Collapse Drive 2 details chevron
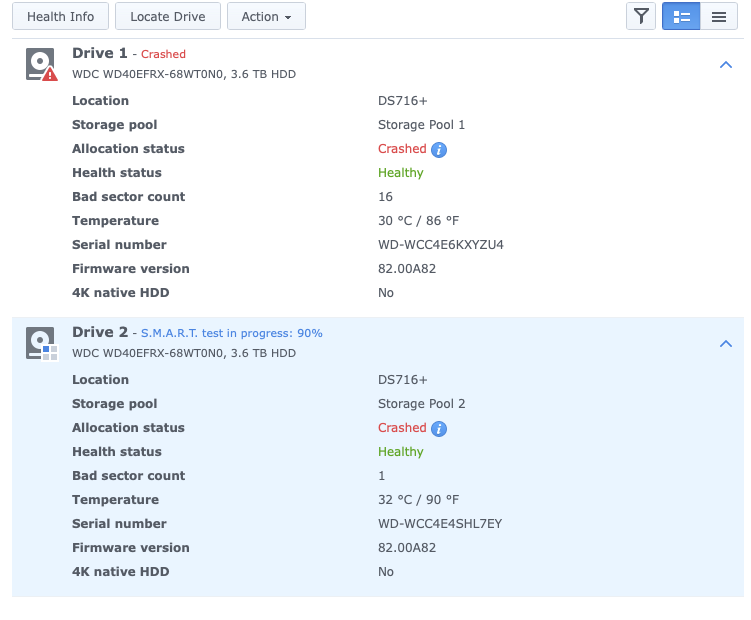This screenshot has width=751, height=620. (726, 344)
